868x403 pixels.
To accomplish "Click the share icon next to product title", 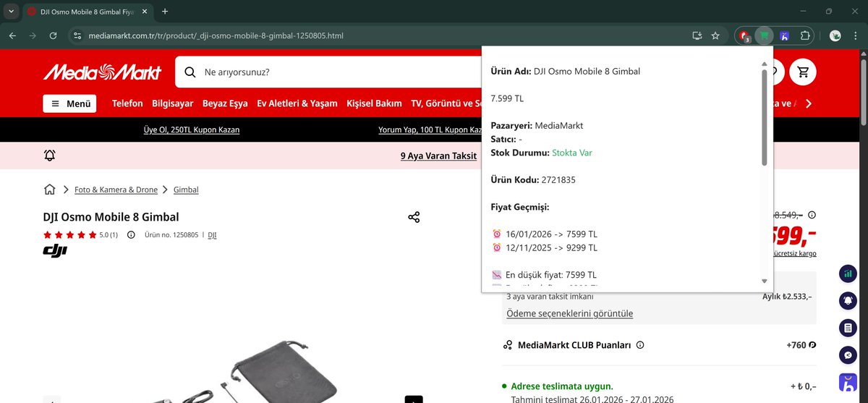I will (x=414, y=217).
